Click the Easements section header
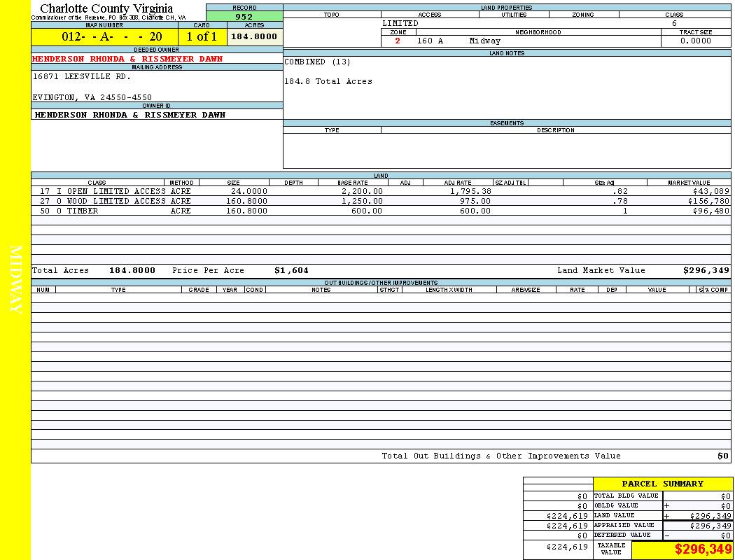The image size is (735, 560). coord(507,123)
